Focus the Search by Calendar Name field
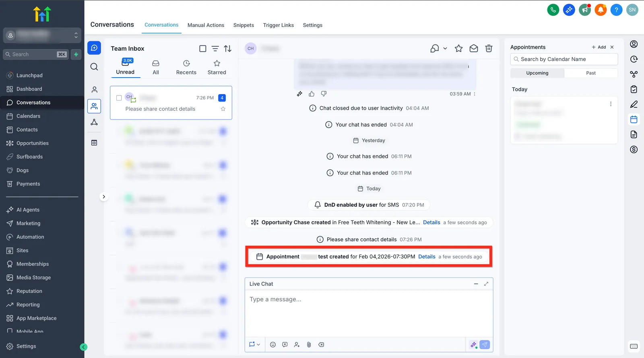 click(564, 59)
